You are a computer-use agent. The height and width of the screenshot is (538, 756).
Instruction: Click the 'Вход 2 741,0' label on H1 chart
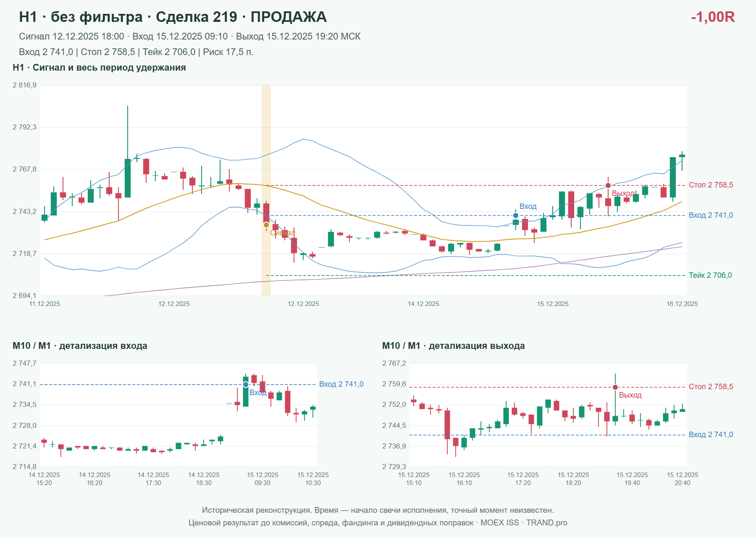pyautogui.click(x=711, y=215)
